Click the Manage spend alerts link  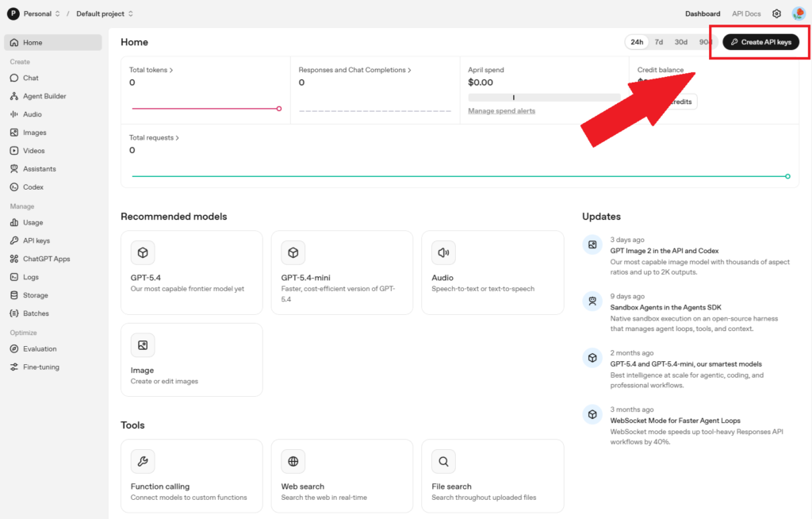(x=501, y=111)
